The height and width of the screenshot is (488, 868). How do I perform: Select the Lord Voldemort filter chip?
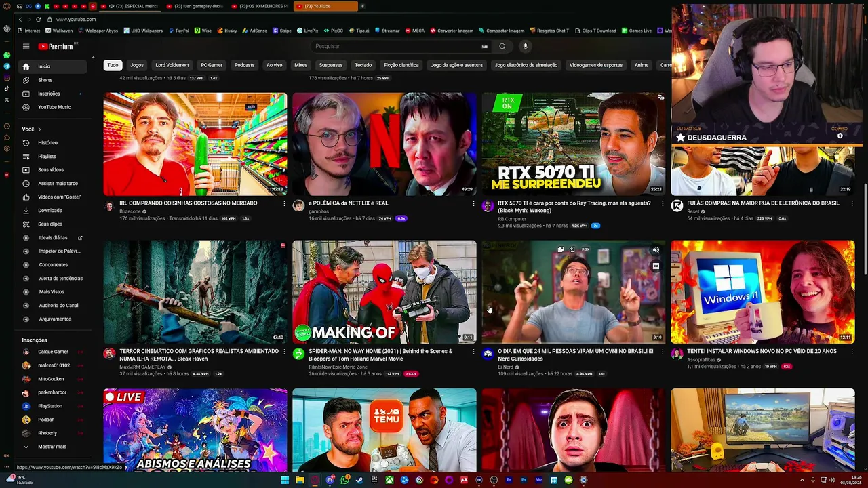(x=172, y=65)
